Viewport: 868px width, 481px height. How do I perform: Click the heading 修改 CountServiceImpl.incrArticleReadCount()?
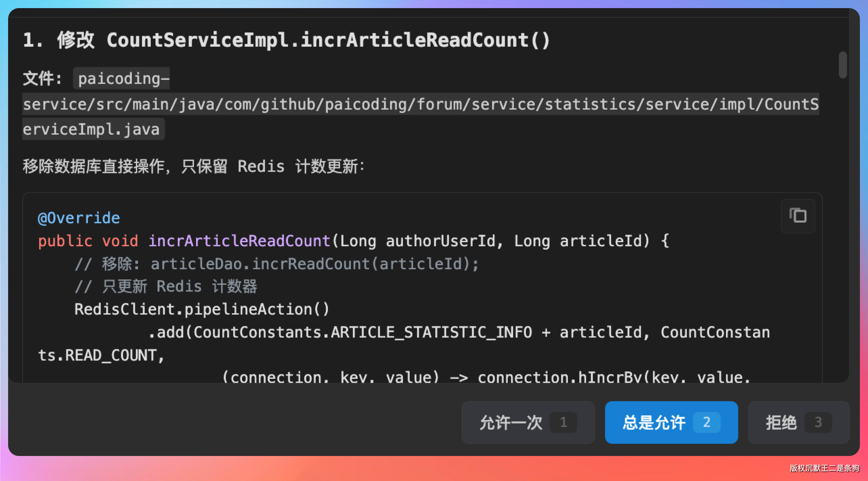click(287, 40)
